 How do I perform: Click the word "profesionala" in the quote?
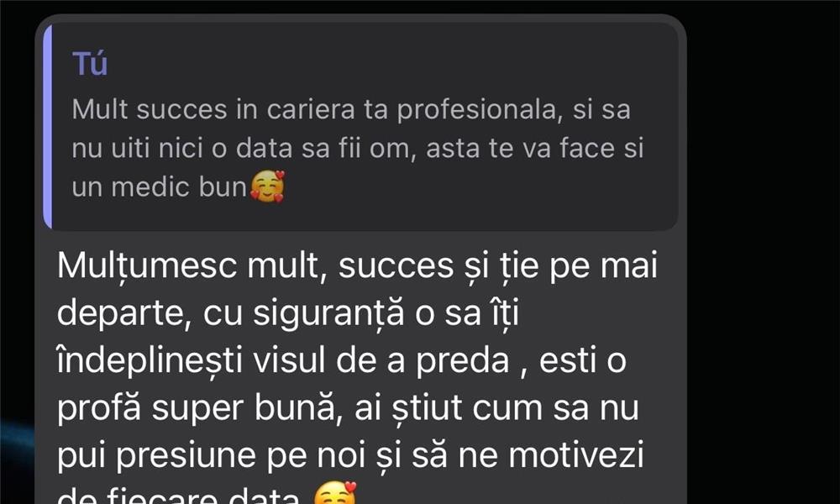pos(480,110)
